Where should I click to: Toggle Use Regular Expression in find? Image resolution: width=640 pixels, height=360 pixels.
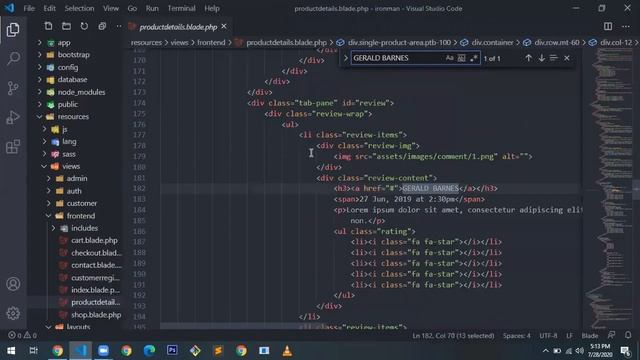pyautogui.click(x=473, y=58)
